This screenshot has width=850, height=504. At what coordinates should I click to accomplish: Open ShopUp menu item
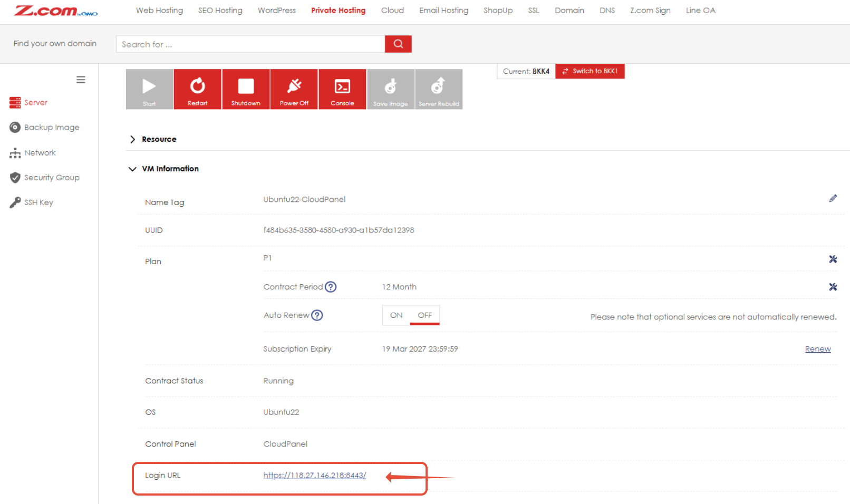498,11
